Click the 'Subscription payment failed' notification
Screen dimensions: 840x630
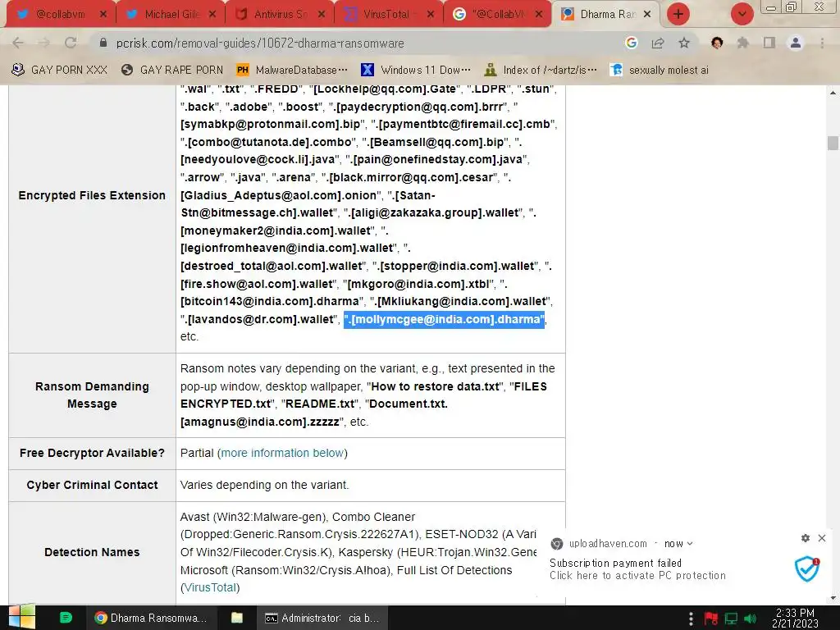[615, 563]
